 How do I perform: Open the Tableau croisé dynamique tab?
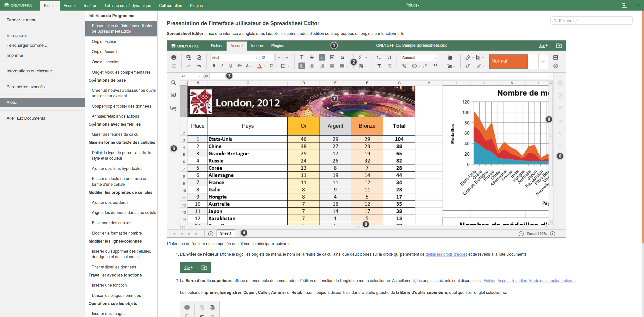pyautogui.click(x=128, y=6)
